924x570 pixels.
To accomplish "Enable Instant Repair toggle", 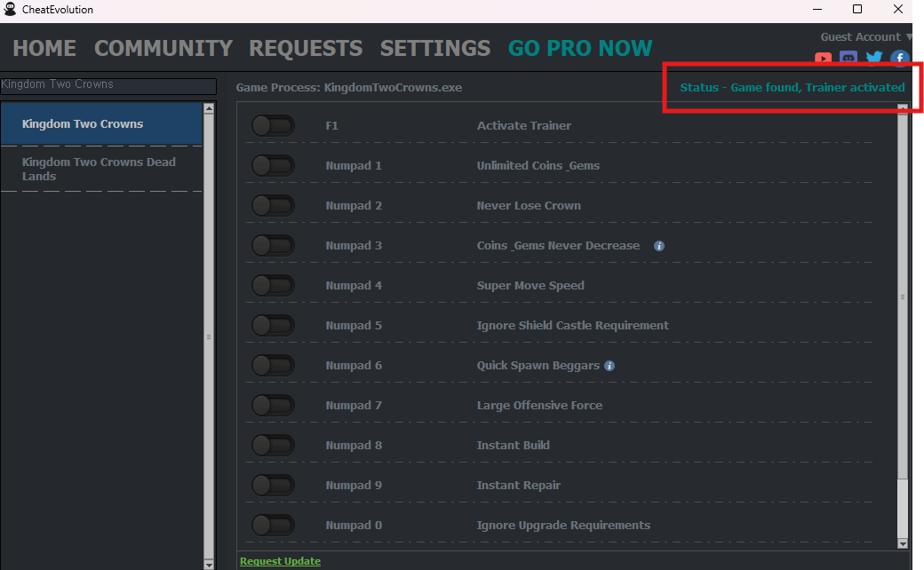I will coord(273,485).
